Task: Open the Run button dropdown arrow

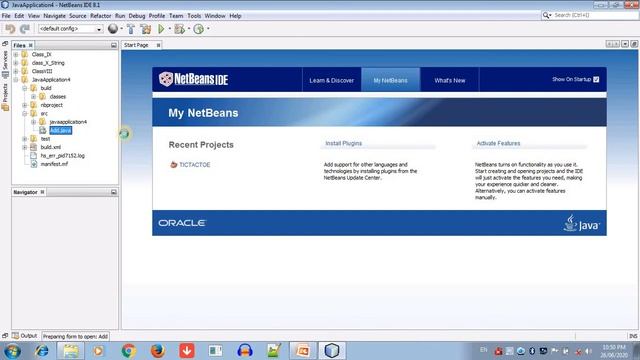Action: [x=169, y=29]
